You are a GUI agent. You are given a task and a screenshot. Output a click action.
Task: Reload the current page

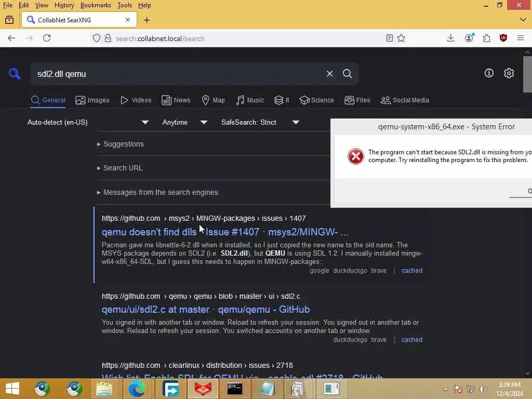tap(47, 38)
